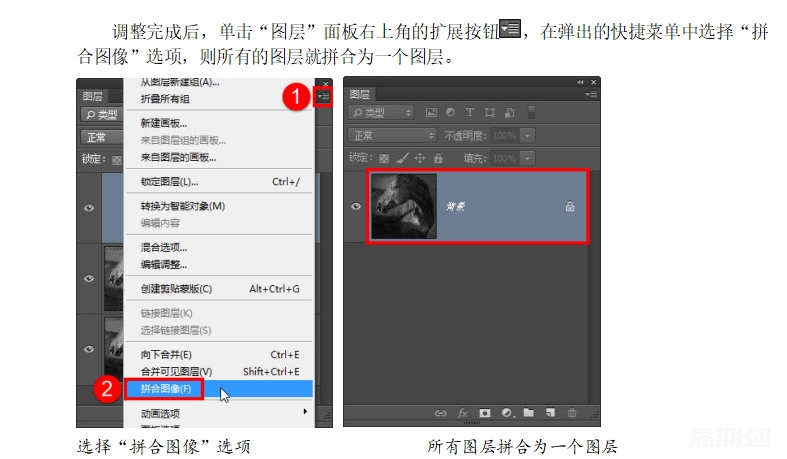Choose 转换为智能对象(M) menu item
The image size is (787, 459).
tap(219, 206)
